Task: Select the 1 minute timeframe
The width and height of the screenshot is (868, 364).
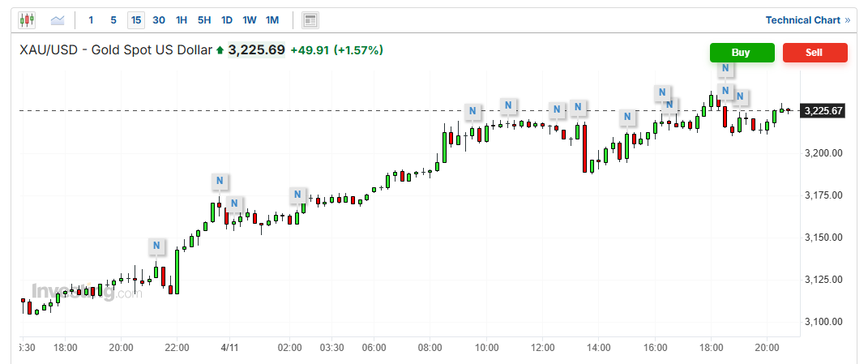Action: [91, 20]
